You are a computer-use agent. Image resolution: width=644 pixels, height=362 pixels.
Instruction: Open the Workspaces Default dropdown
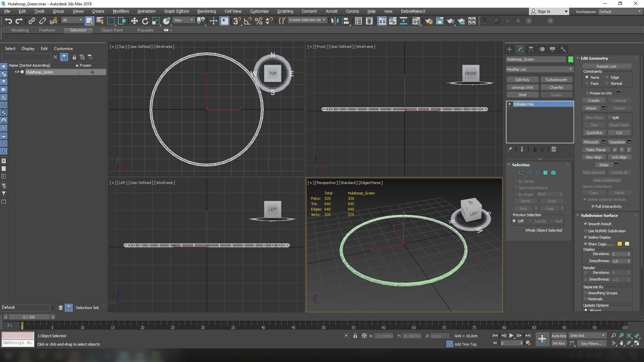click(x=619, y=12)
